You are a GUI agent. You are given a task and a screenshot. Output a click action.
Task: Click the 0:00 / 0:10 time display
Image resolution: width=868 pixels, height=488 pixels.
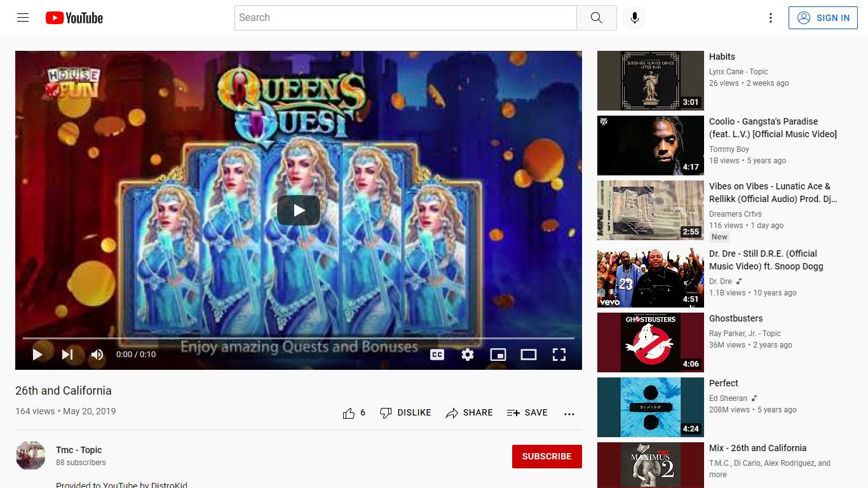click(136, 355)
